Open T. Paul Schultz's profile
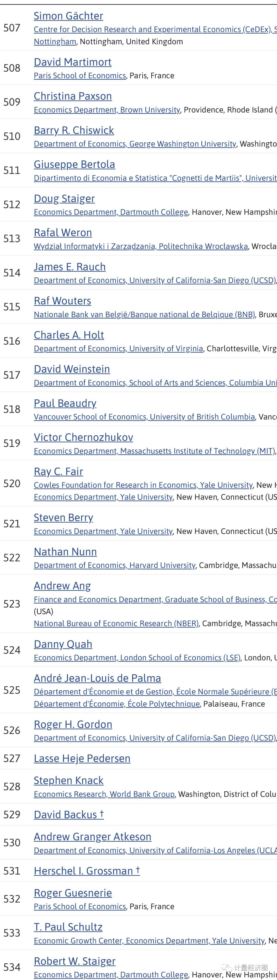The height and width of the screenshot is (980, 277). [68, 927]
